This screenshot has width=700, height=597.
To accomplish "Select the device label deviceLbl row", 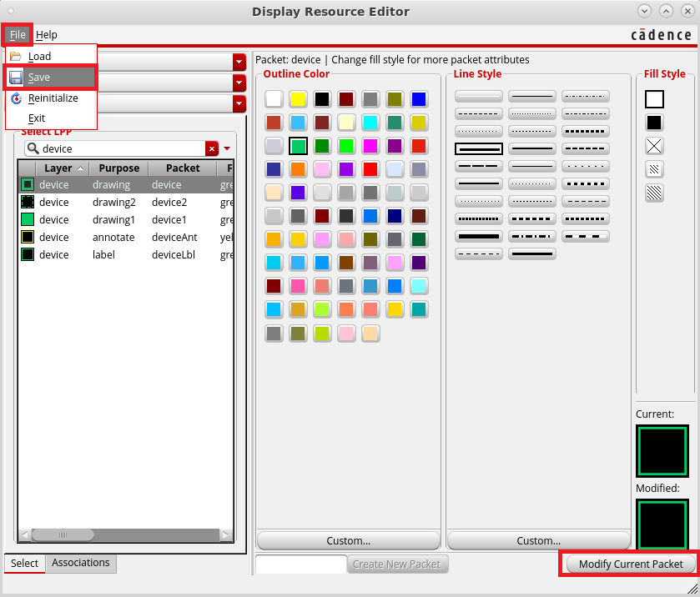I will click(x=117, y=255).
